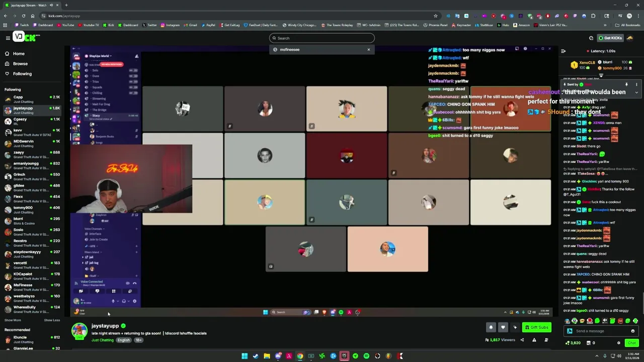Screen dimensions: 644x362
Task: Open a new browser tab
Action: click(x=66, y=5)
